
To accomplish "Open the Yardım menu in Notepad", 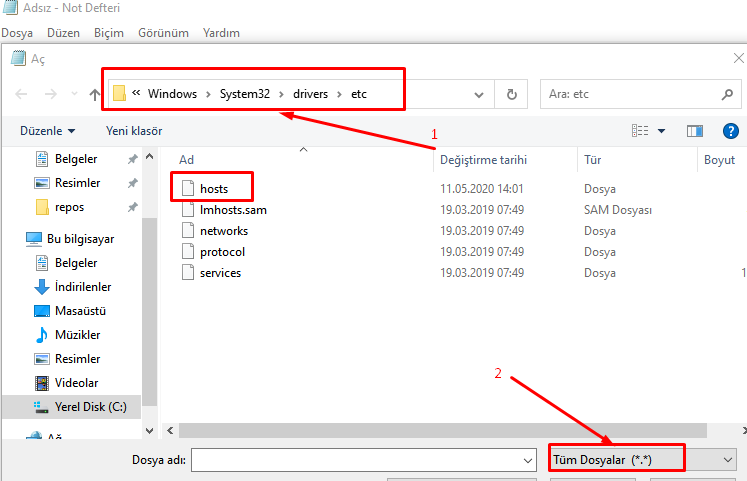I will click(x=221, y=33).
